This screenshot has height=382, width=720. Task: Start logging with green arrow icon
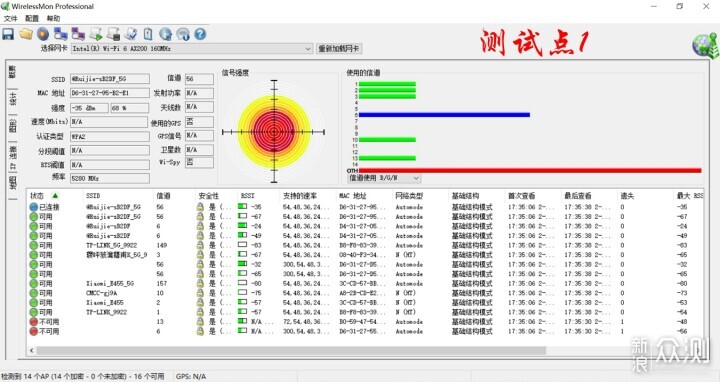[x=96, y=34]
